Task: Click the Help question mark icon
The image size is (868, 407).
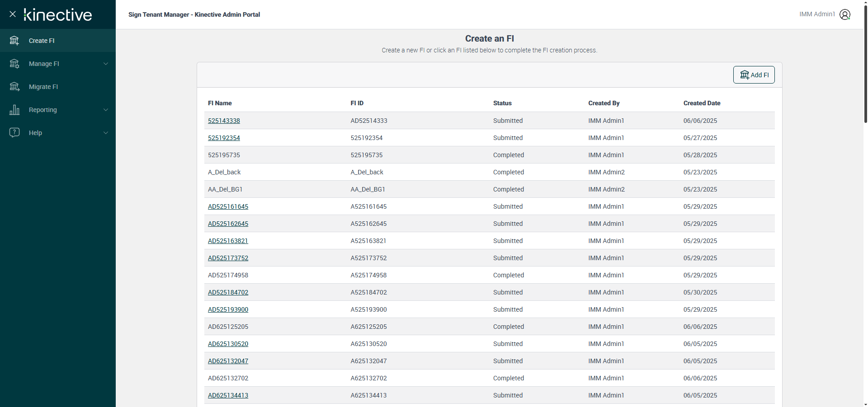Action: pyautogui.click(x=14, y=132)
